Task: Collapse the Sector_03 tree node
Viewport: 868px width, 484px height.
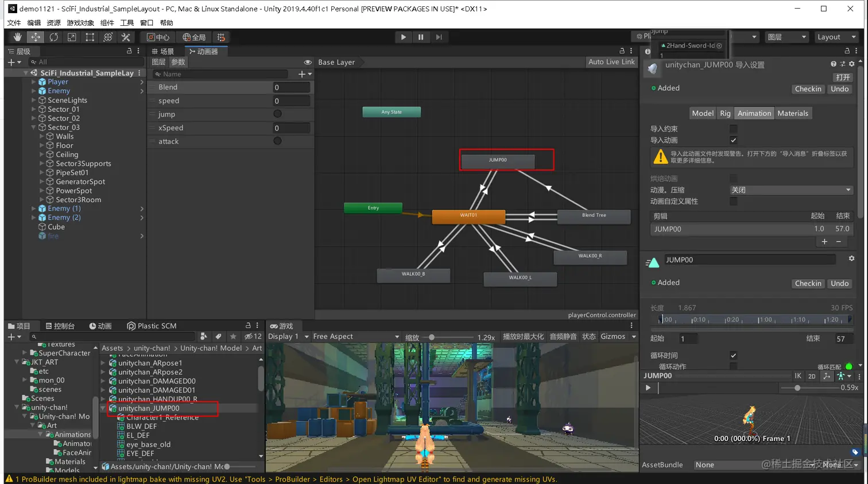Action: pos(34,127)
